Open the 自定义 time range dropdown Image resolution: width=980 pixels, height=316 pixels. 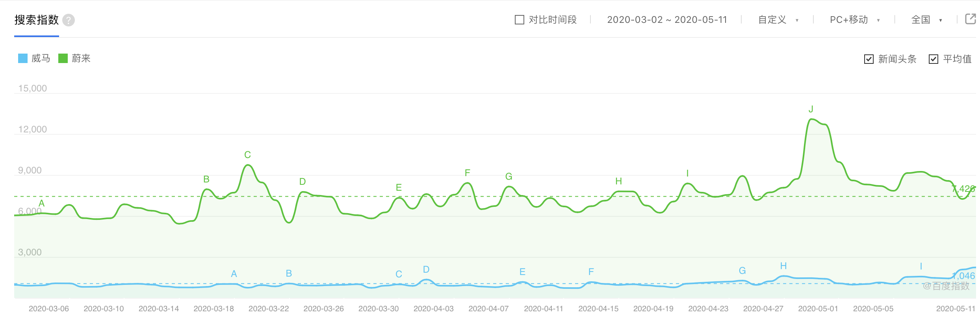(778, 20)
